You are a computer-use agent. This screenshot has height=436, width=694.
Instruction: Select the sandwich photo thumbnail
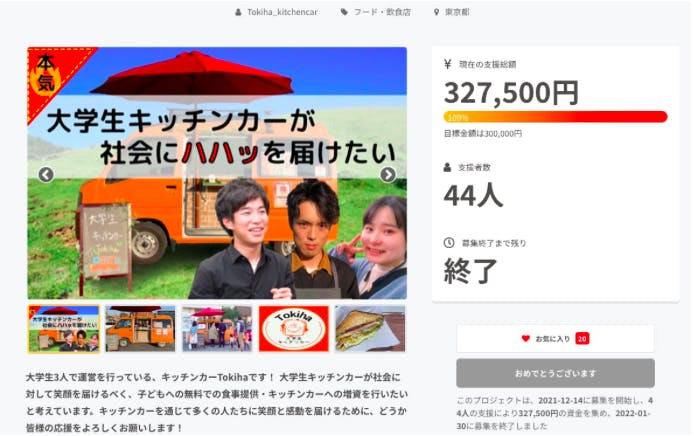(370, 329)
